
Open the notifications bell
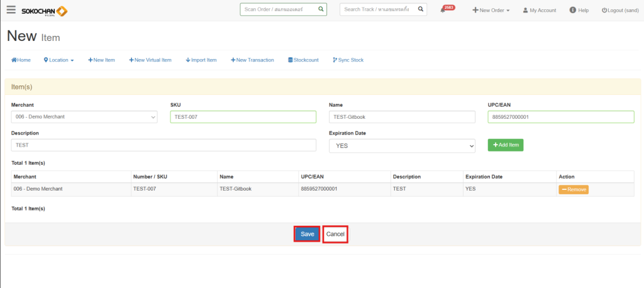pyautogui.click(x=443, y=11)
